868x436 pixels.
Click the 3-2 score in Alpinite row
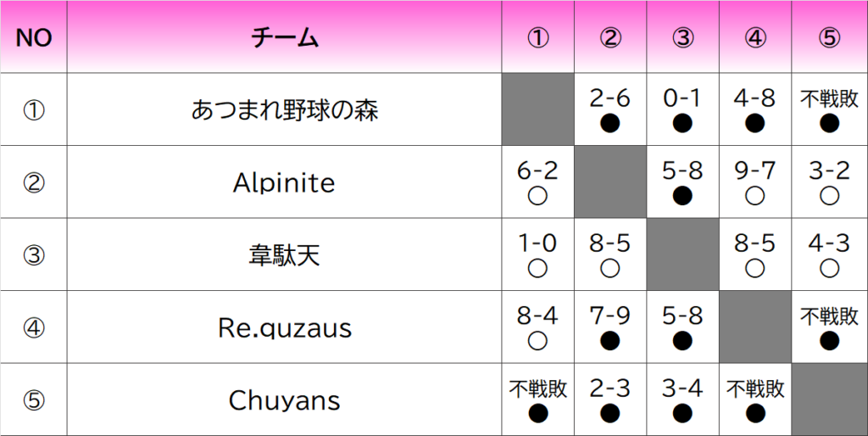(x=829, y=171)
